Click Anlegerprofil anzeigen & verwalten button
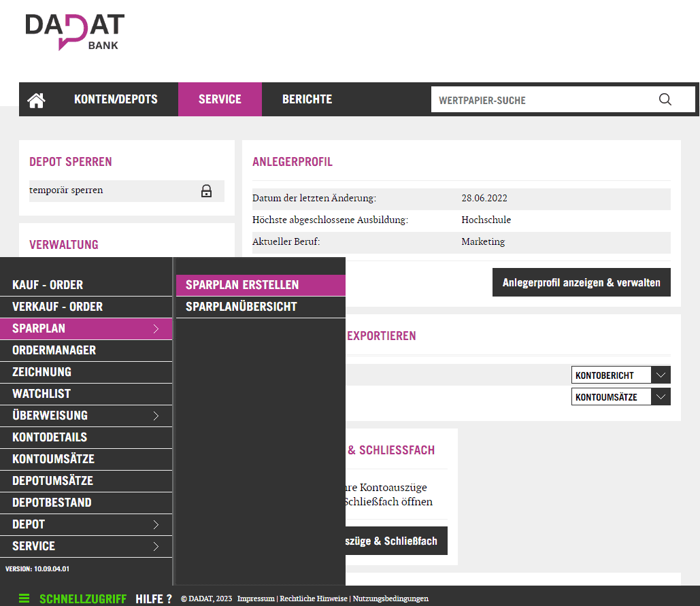 pos(581,283)
